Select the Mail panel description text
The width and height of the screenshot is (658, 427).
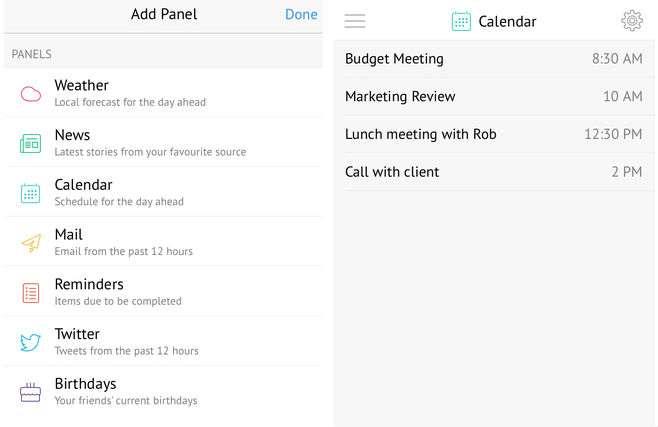pos(123,251)
